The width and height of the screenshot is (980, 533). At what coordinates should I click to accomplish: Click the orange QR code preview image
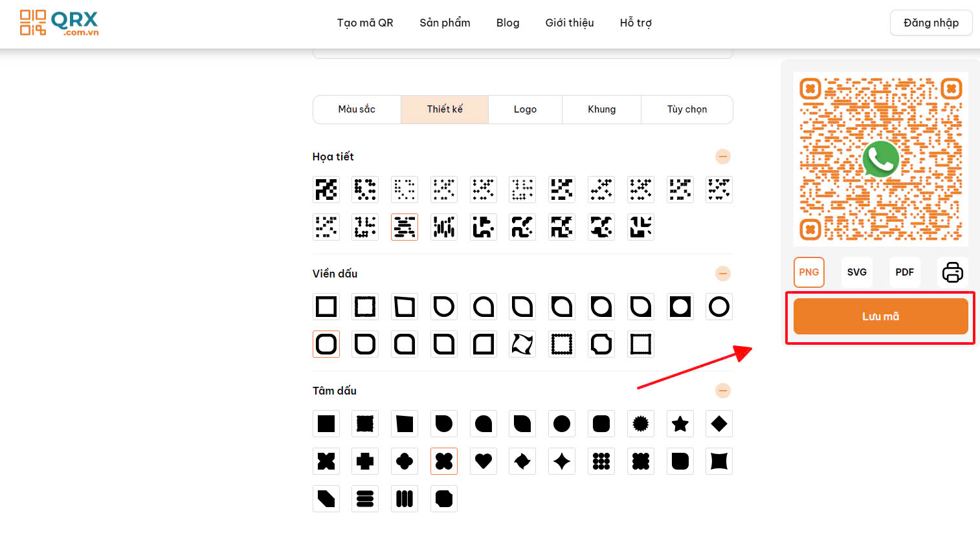click(x=881, y=159)
